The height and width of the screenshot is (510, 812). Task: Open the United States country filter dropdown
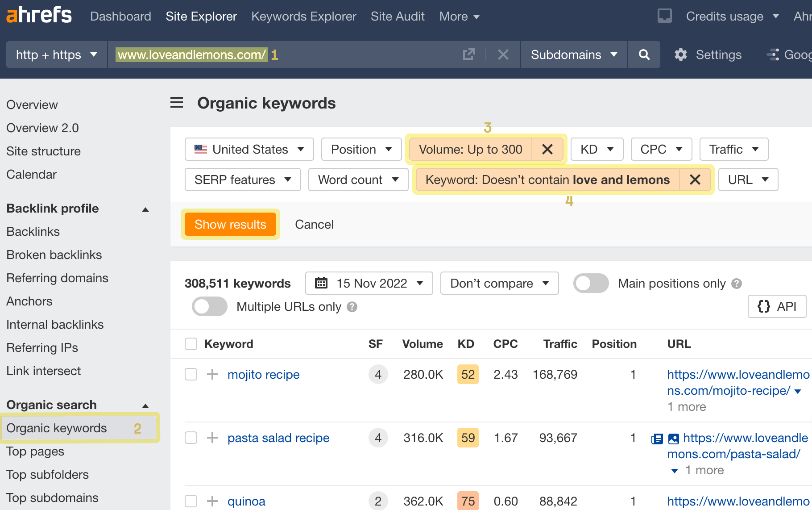(x=249, y=149)
